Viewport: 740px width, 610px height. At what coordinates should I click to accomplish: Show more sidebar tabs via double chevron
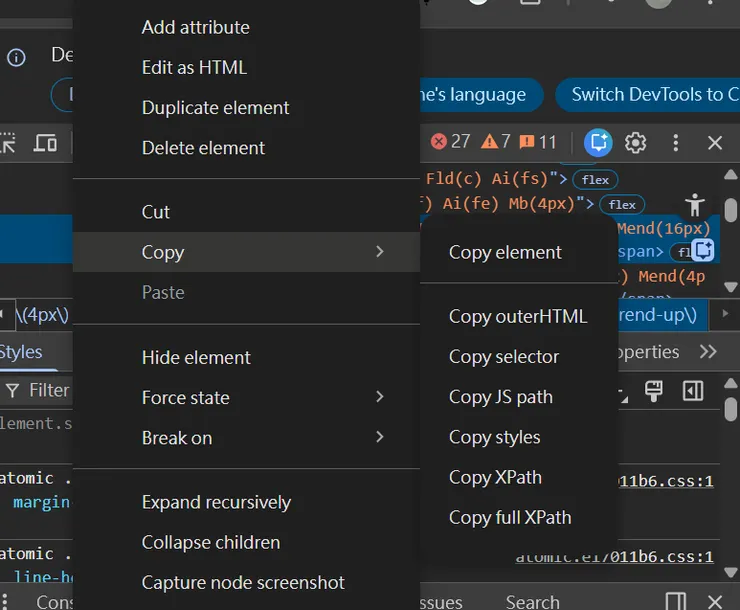[708, 352]
